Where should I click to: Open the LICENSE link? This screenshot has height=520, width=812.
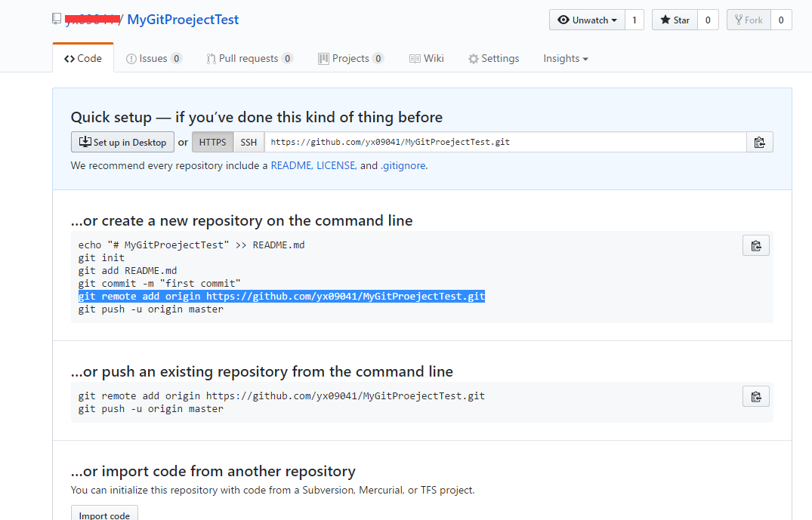tap(335, 165)
